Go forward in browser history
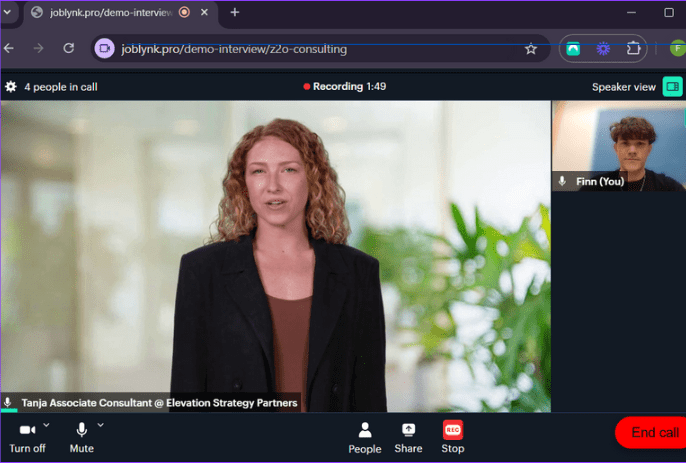The width and height of the screenshot is (686, 463). click(38, 48)
